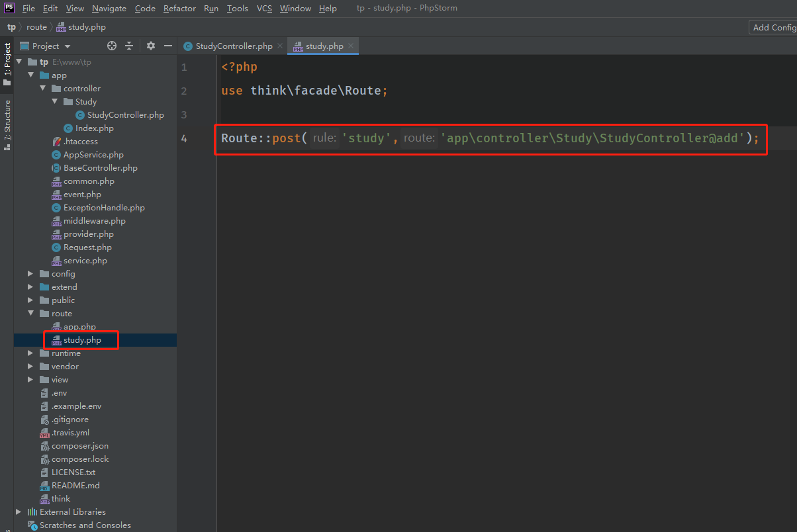Select common.php in the tree

click(83, 181)
